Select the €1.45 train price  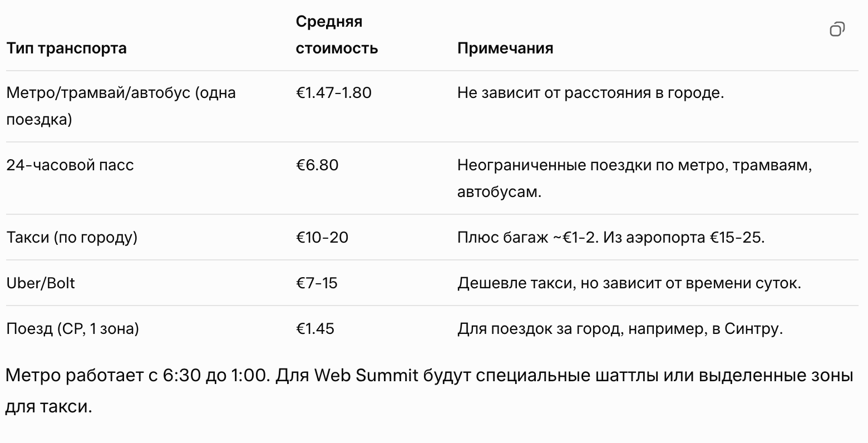pos(315,329)
